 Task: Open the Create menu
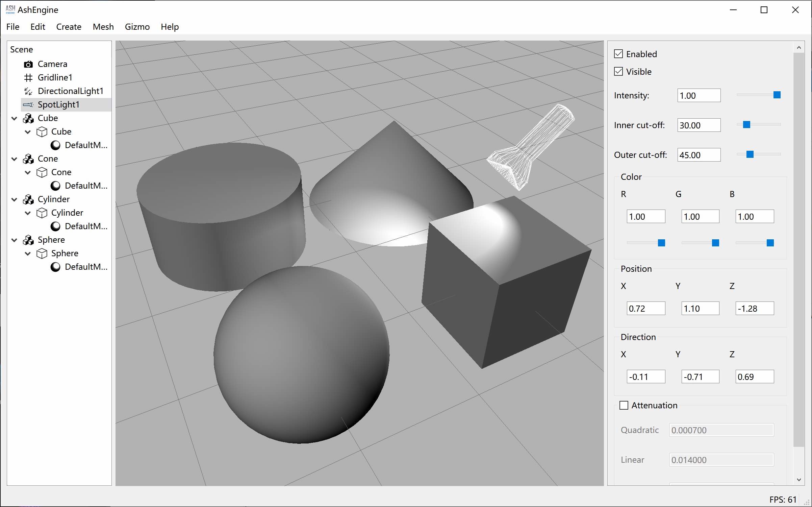[x=69, y=27]
